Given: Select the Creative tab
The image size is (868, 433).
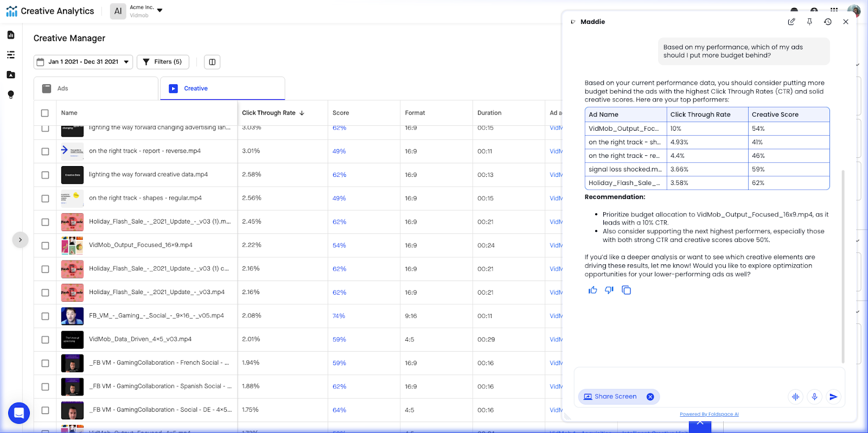Looking at the screenshot, I should pyautogui.click(x=222, y=88).
